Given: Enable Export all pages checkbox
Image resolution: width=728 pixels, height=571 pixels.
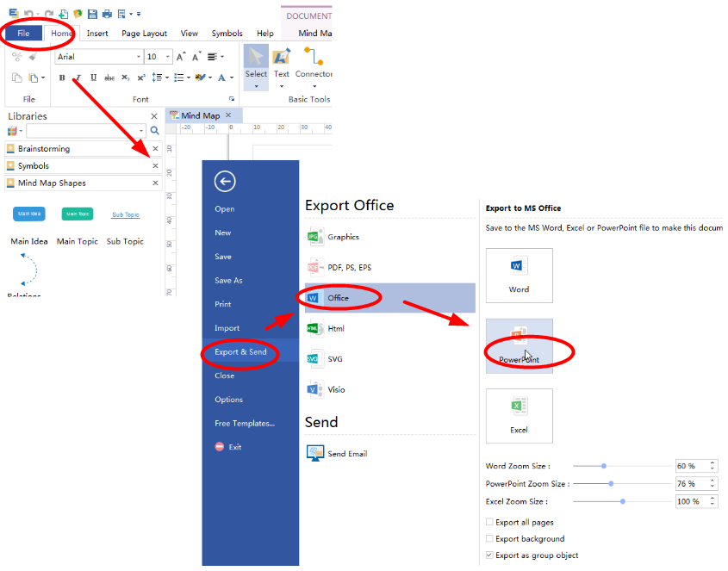Looking at the screenshot, I should tap(489, 522).
